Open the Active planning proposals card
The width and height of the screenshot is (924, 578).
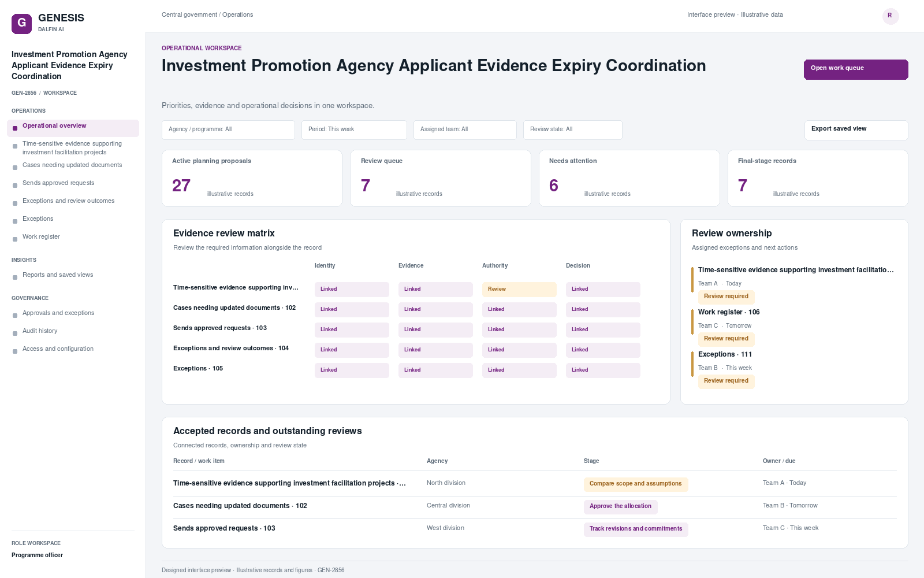(252, 178)
